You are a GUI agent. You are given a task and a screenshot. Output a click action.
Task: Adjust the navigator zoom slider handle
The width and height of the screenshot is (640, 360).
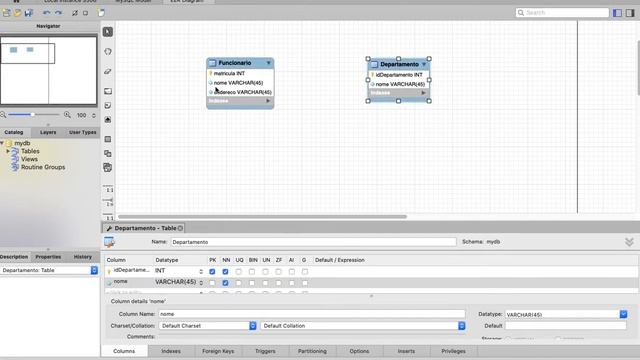pyautogui.click(x=32, y=115)
